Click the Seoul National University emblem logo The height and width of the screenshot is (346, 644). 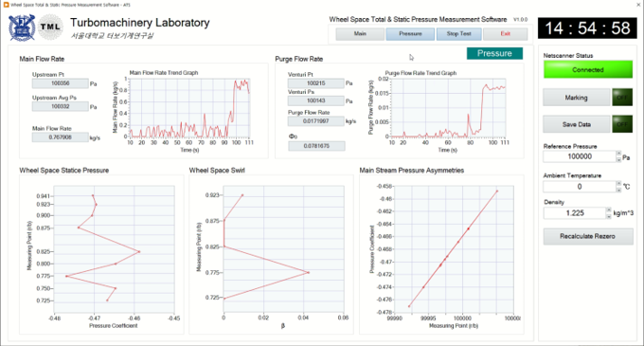(x=22, y=27)
